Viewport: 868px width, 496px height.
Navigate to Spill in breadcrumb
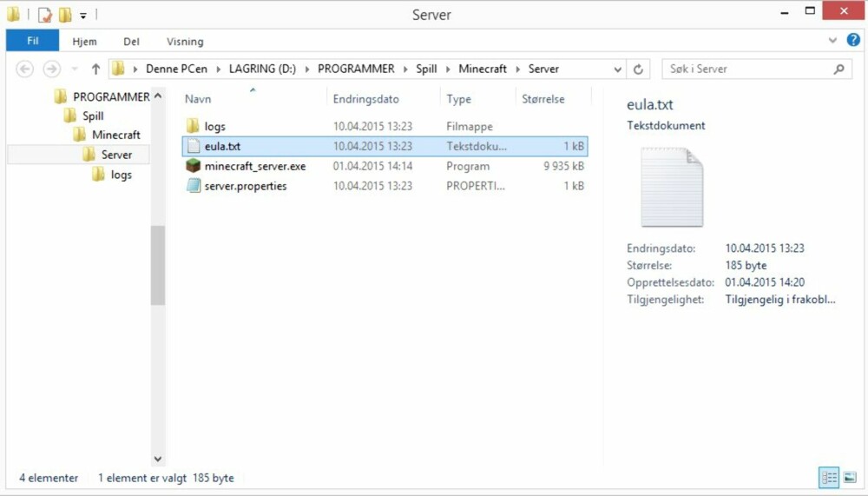coord(426,69)
